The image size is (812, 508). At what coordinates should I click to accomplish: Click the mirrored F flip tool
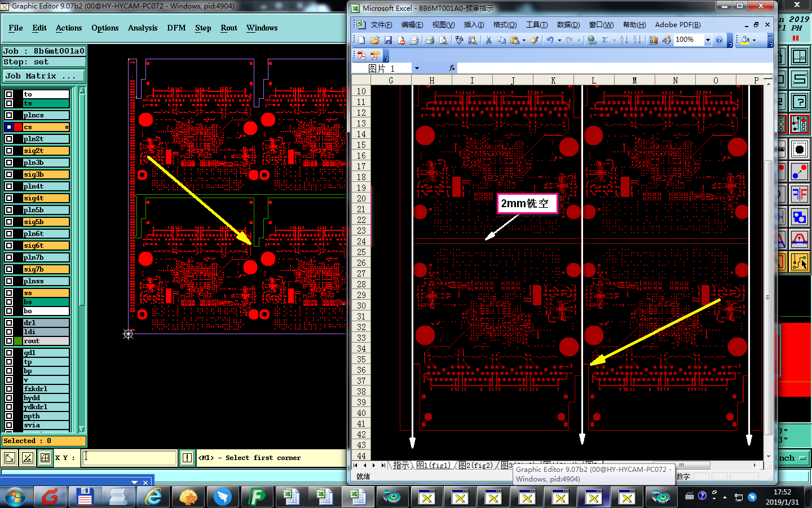800,195
